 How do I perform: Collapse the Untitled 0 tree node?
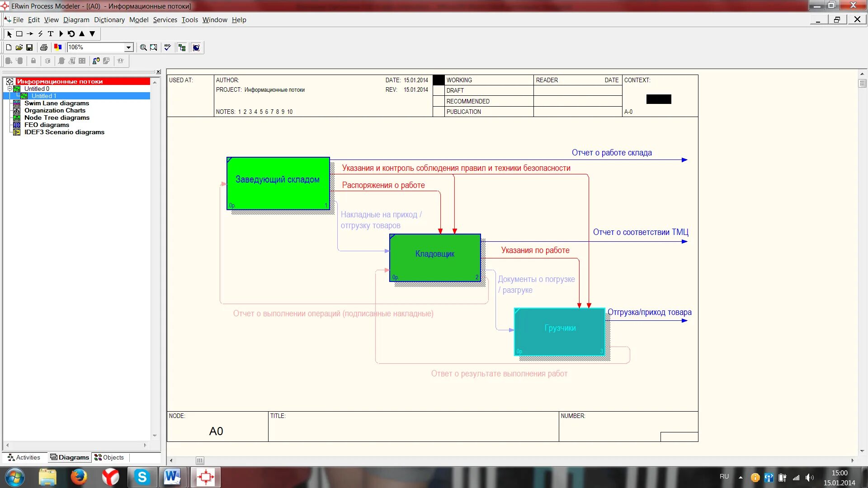[x=9, y=89]
